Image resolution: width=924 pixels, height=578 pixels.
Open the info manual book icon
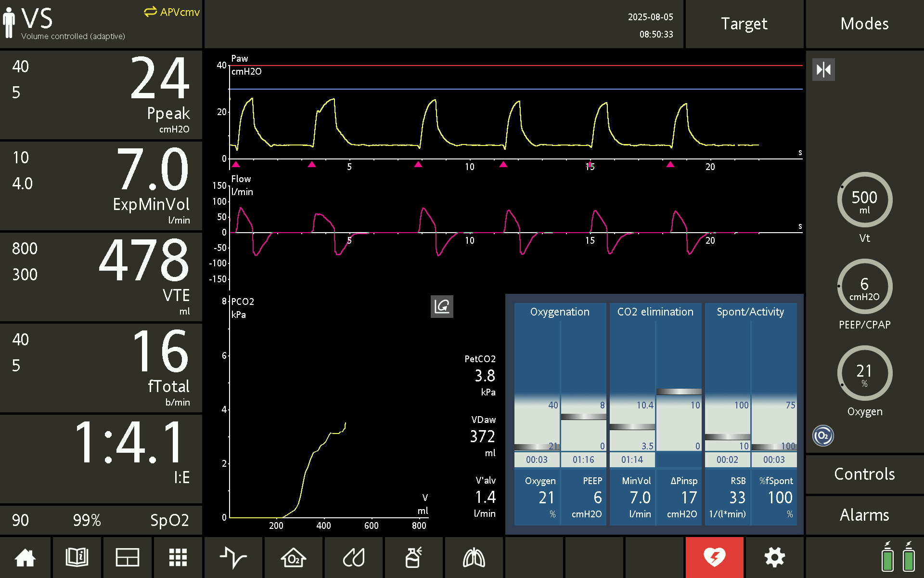(77, 557)
